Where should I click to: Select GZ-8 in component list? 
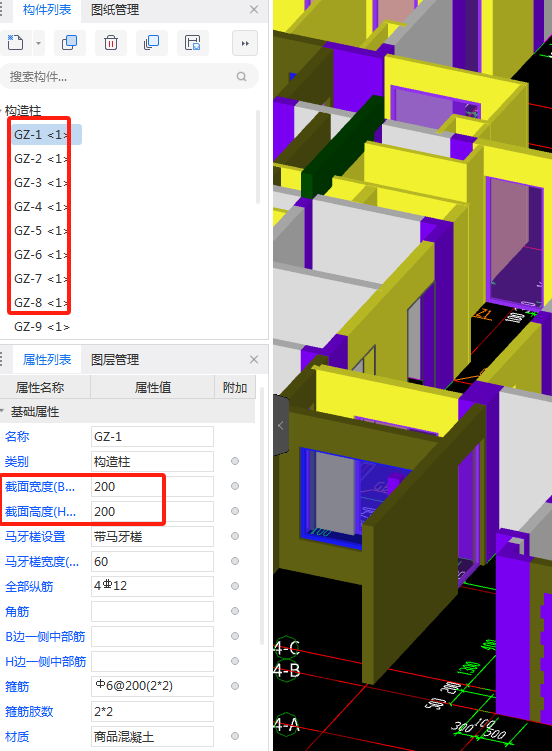click(x=42, y=303)
